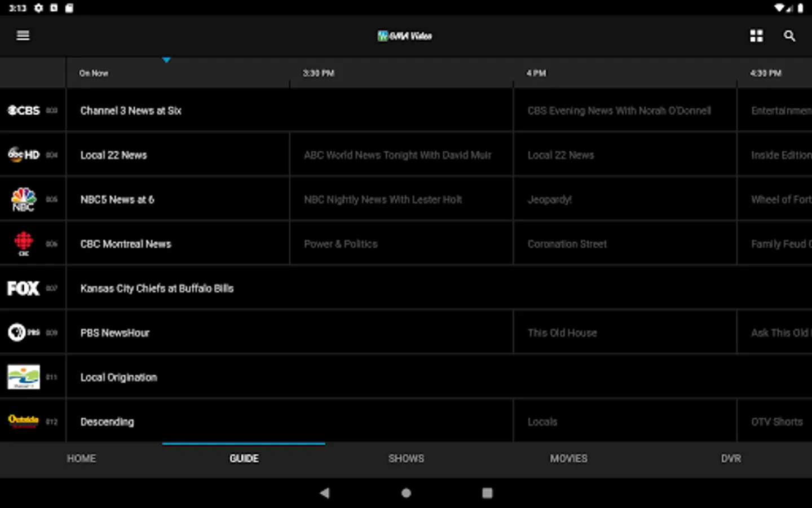
Task: Select OTV Shorts program
Action: click(x=775, y=422)
